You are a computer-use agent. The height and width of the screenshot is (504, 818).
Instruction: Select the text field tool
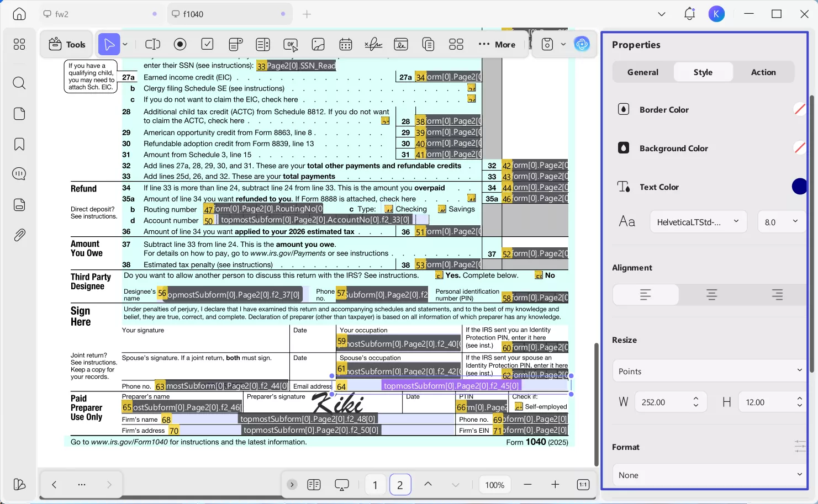tap(152, 44)
